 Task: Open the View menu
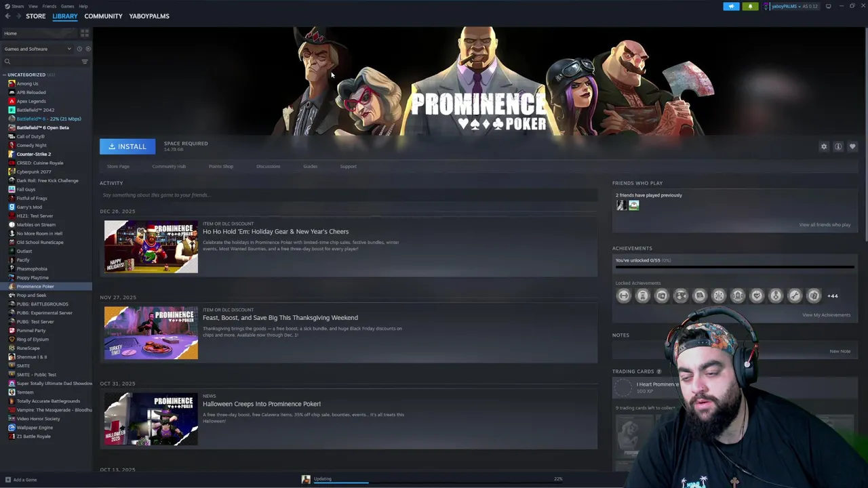click(x=33, y=6)
